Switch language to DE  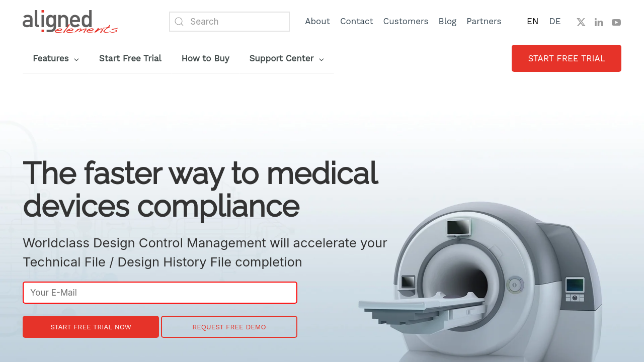555,21
